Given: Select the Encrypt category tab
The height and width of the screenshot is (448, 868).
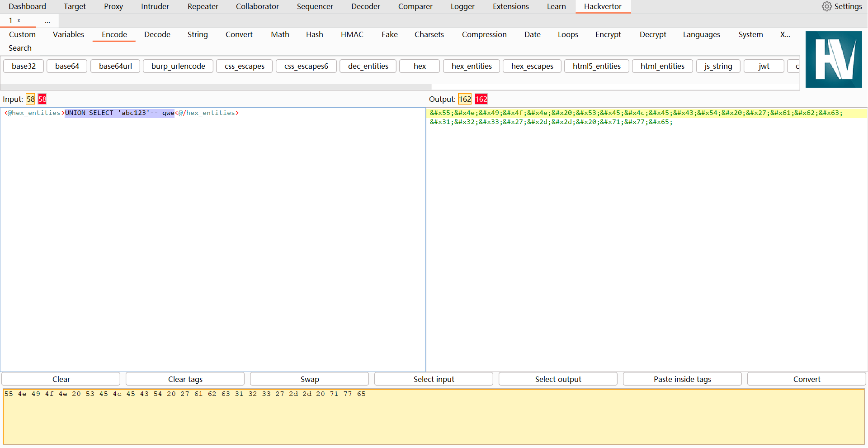Looking at the screenshot, I should pos(608,34).
